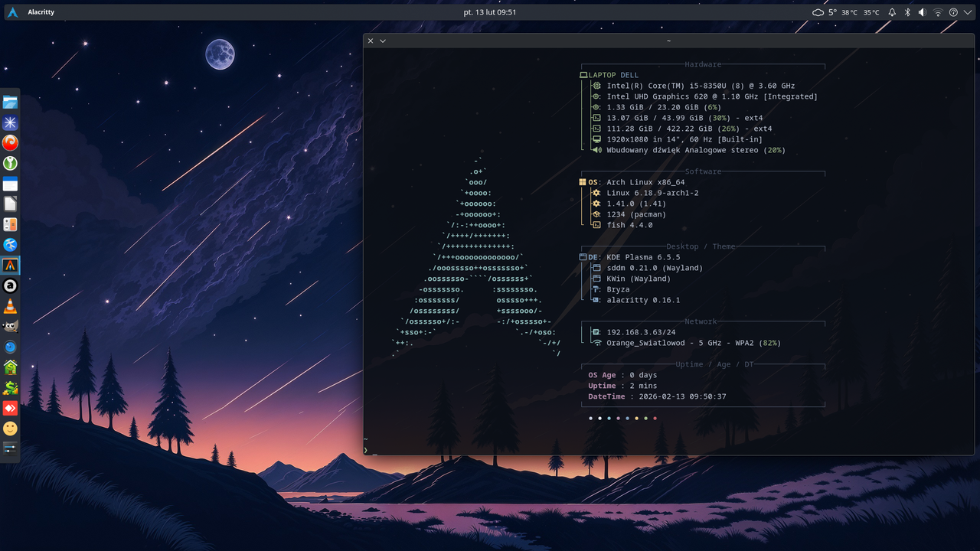Open the volume speaker tray icon

(x=923, y=12)
